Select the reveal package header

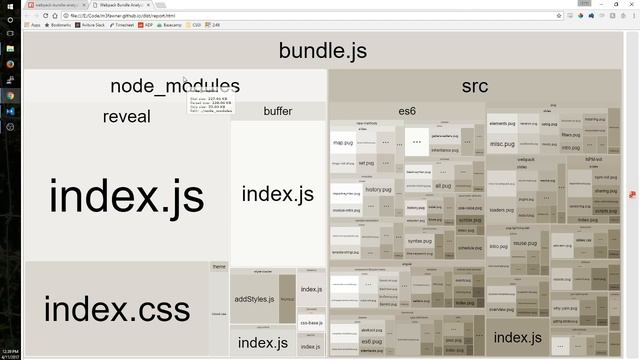point(127,116)
